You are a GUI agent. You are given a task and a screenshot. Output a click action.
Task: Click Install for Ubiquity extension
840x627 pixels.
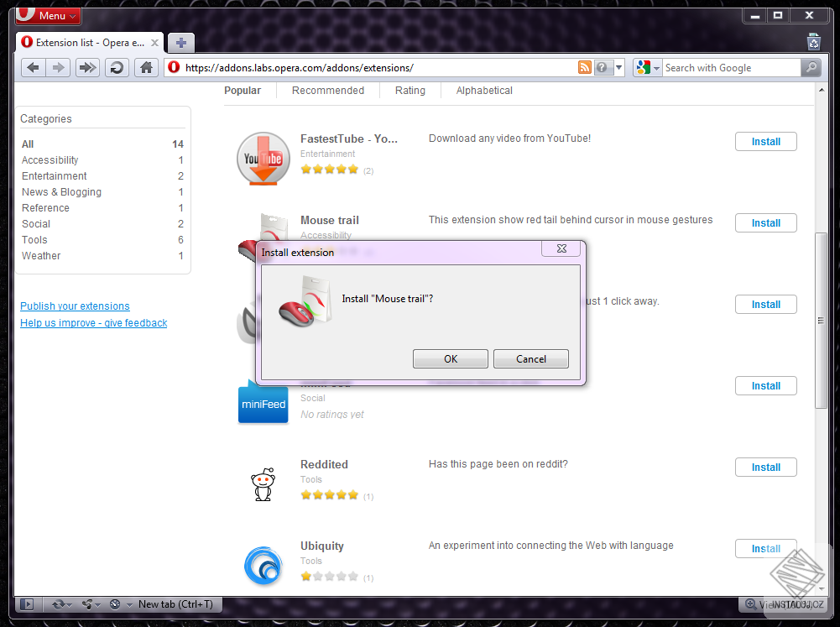(765, 549)
